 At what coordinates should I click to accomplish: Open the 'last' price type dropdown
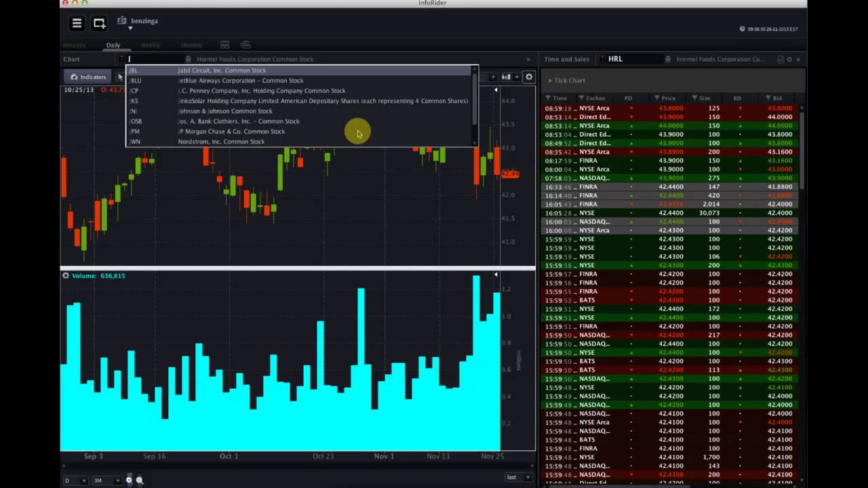(519, 477)
